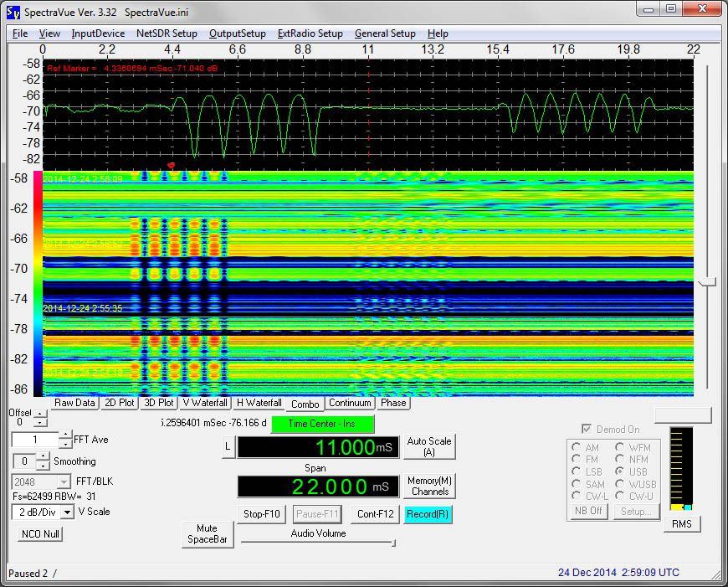The height and width of the screenshot is (587, 728).
Task: Select AM demodulation mode
Action: pyautogui.click(x=577, y=447)
